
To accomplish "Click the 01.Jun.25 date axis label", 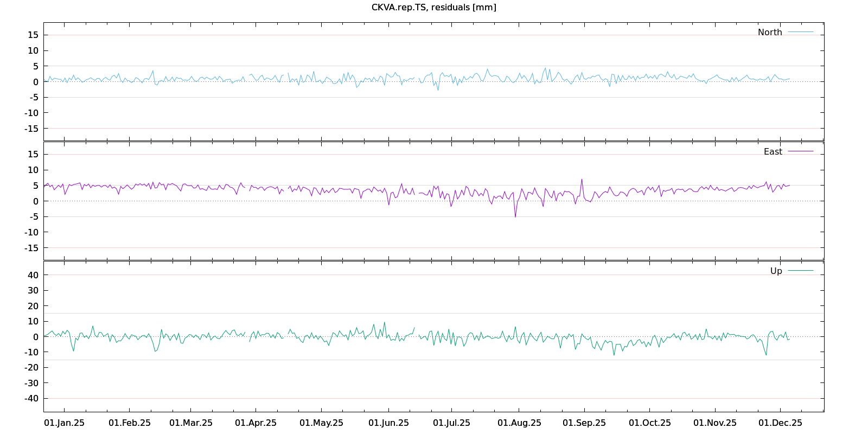I will pos(388,423).
